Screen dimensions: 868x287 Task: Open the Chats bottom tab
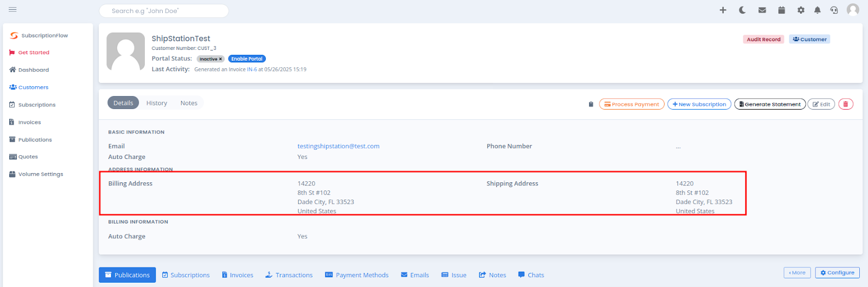tap(531, 275)
